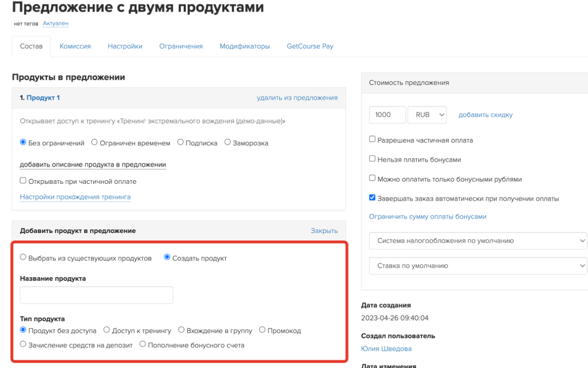The width and height of the screenshot is (588, 368).
Task: Choose Вхождение в группу product type
Action: coord(181,330)
